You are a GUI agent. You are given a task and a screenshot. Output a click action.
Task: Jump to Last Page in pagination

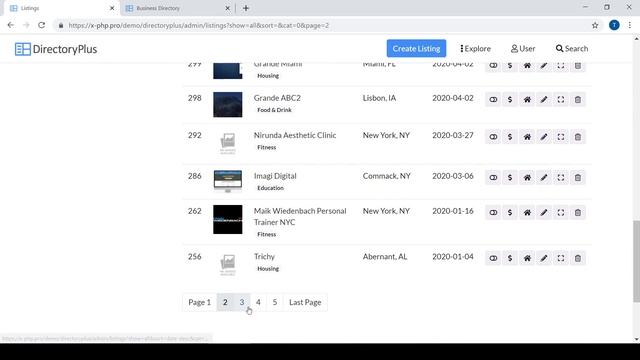click(305, 302)
